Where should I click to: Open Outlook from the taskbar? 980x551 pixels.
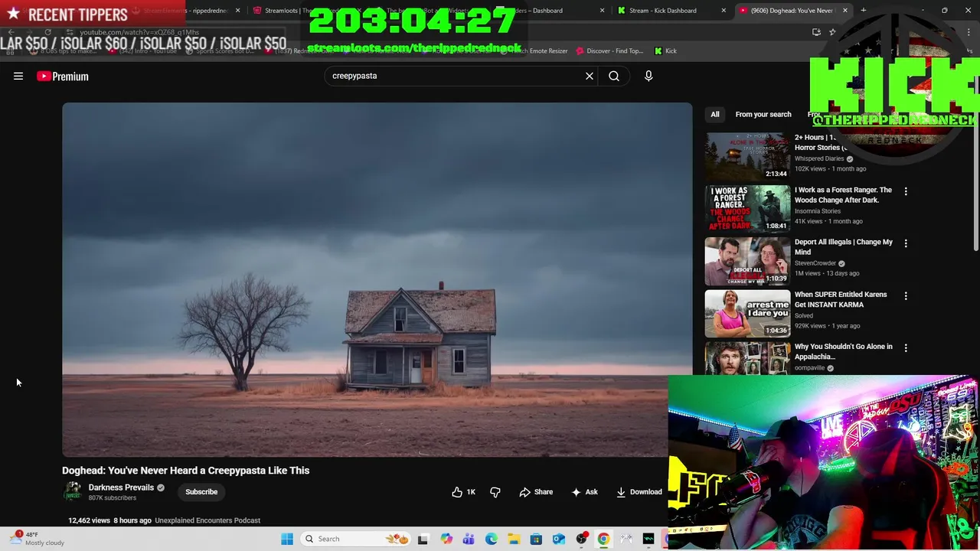coord(559,539)
